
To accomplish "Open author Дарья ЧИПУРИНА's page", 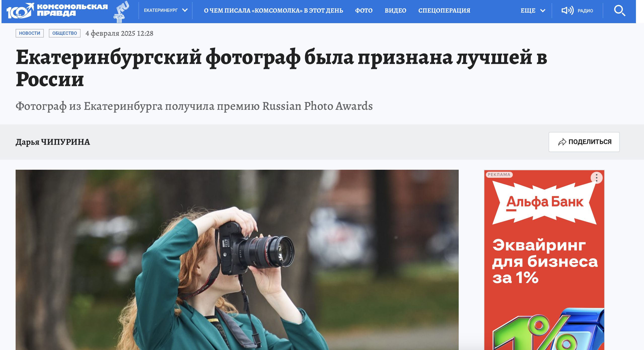I will coord(53,142).
